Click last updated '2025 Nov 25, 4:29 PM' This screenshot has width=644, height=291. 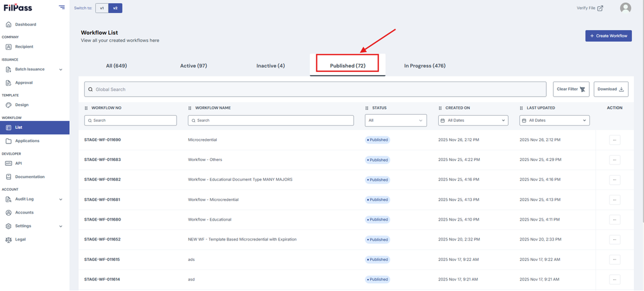pos(540,160)
